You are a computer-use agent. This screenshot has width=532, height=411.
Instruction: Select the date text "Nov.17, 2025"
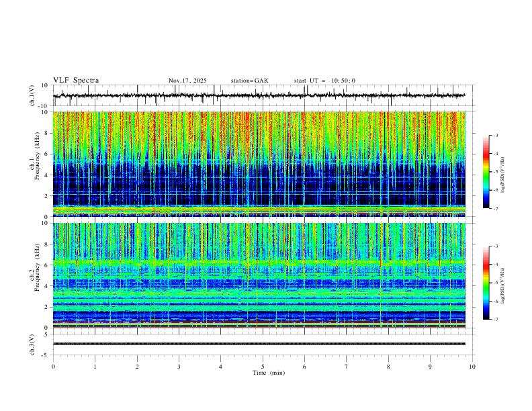click(187, 81)
